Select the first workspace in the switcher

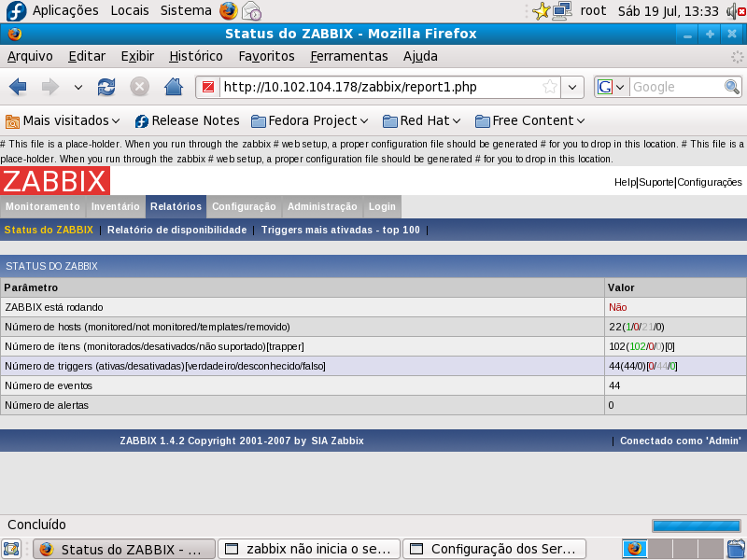pos(635,549)
